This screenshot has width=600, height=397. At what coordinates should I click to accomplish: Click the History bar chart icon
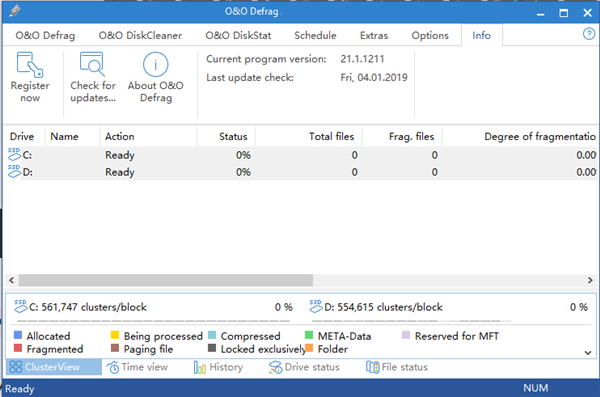pyautogui.click(x=200, y=367)
